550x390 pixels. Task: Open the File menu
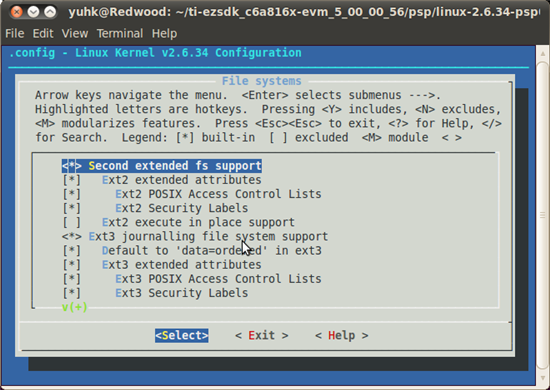15,34
